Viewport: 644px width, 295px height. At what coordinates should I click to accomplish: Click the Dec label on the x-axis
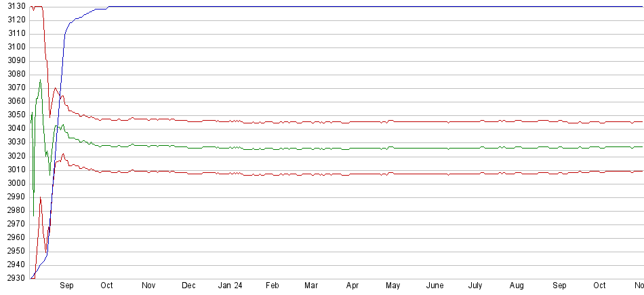[189, 286]
